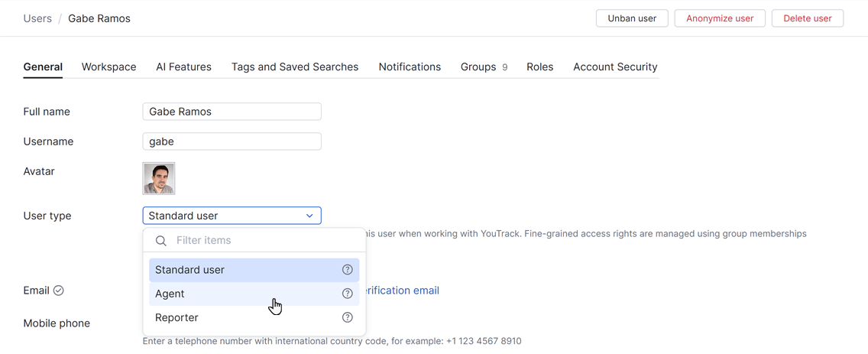The width and height of the screenshot is (868, 354).
Task: Click help icon next to Standard user
Action: 347,270
